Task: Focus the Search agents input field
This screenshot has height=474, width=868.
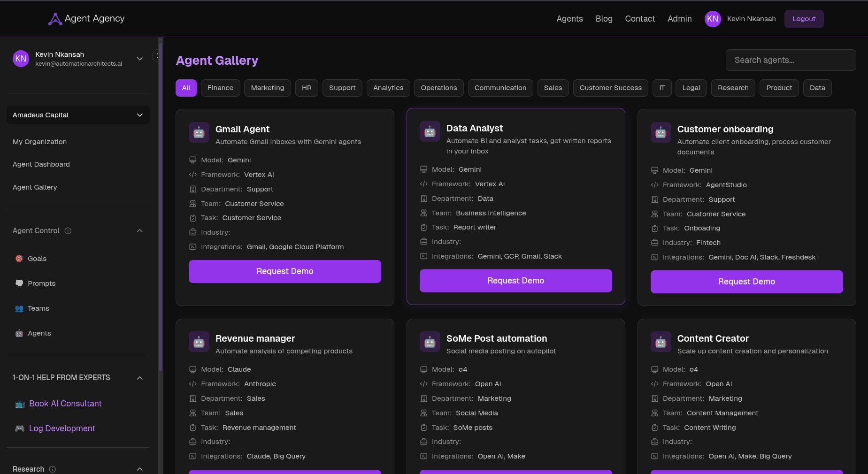Action: click(791, 60)
